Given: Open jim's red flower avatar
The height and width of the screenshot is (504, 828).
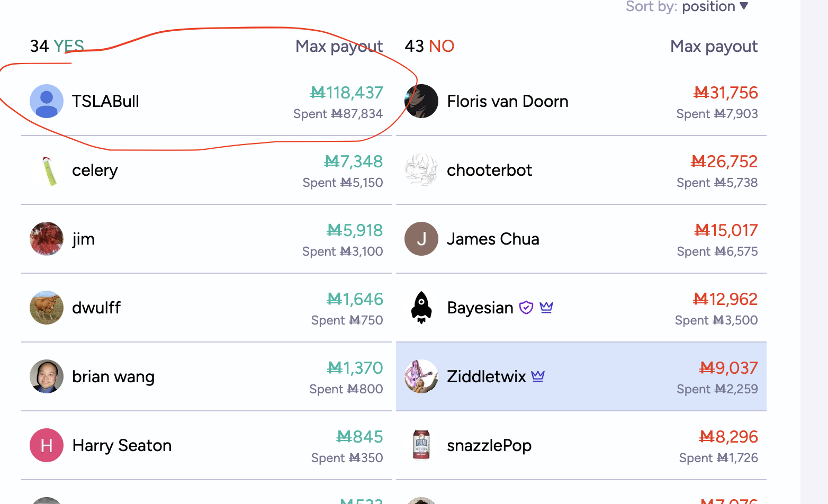Looking at the screenshot, I should (47, 239).
